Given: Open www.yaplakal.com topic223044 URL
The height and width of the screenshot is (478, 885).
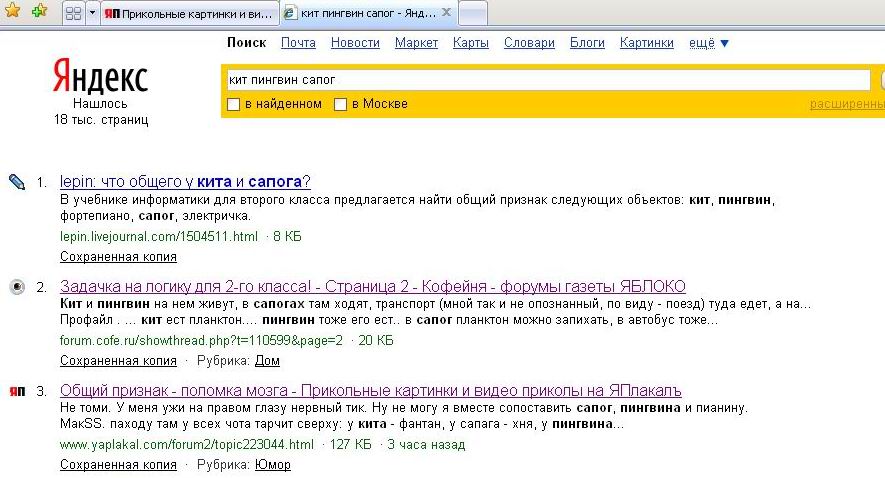Looking at the screenshot, I should (187, 445).
